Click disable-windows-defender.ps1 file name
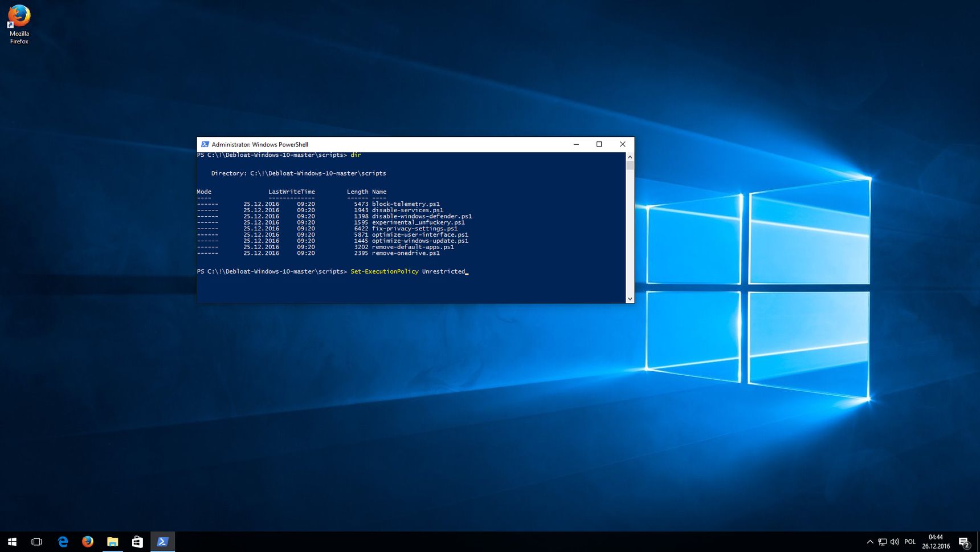 pos(422,217)
